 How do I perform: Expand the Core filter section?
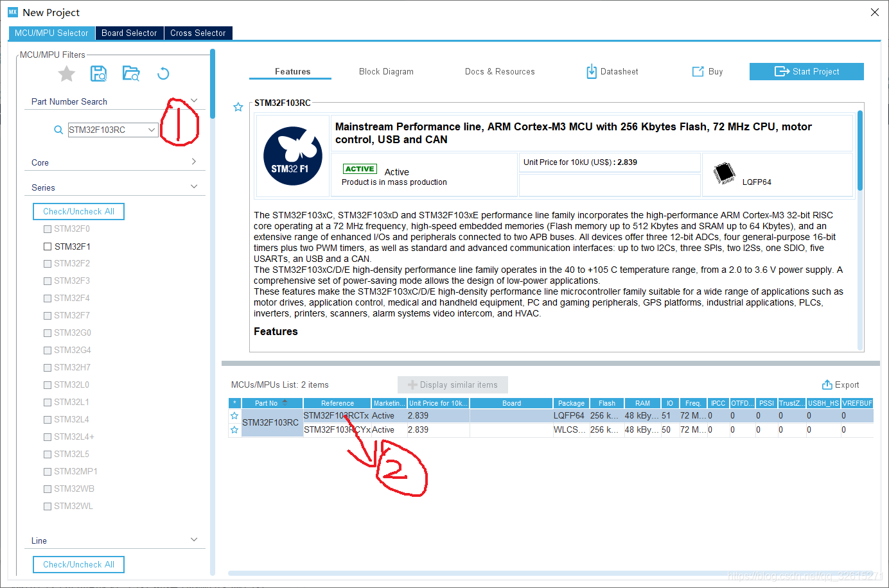point(194,162)
